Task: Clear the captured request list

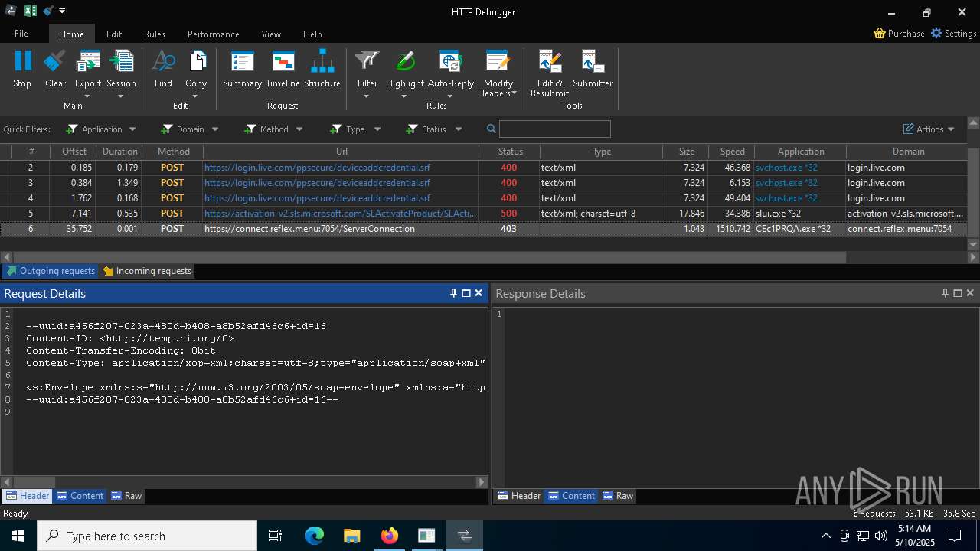Action: pos(55,68)
